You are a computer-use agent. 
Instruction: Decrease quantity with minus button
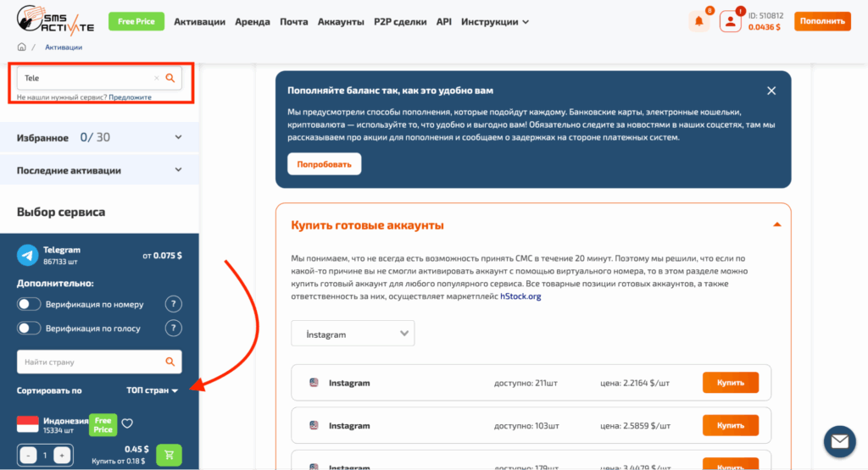coord(28,455)
